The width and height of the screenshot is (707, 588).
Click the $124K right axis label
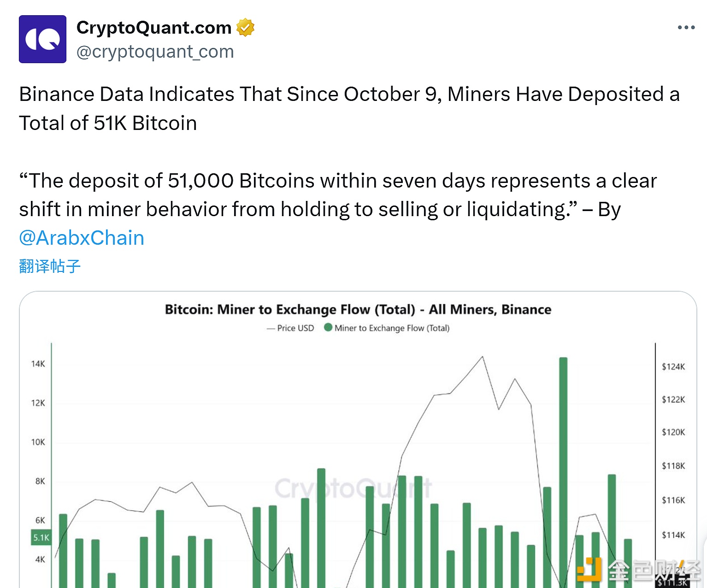pyautogui.click(x=673, y=367)
